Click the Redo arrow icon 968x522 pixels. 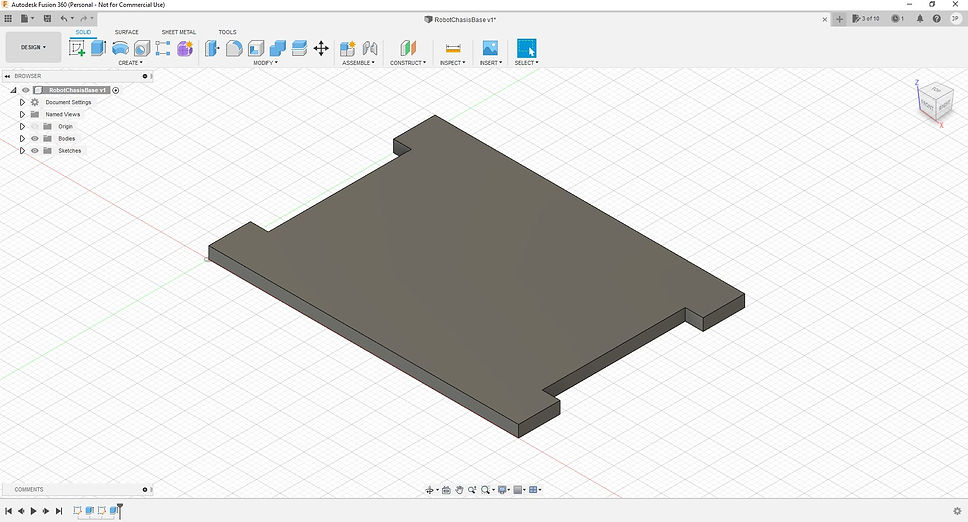(x=84, y=19)
